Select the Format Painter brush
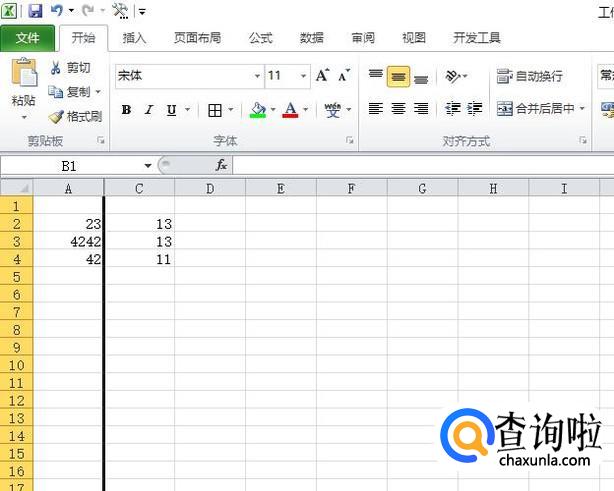Viewport: 614px width, 491px height. 56,116
